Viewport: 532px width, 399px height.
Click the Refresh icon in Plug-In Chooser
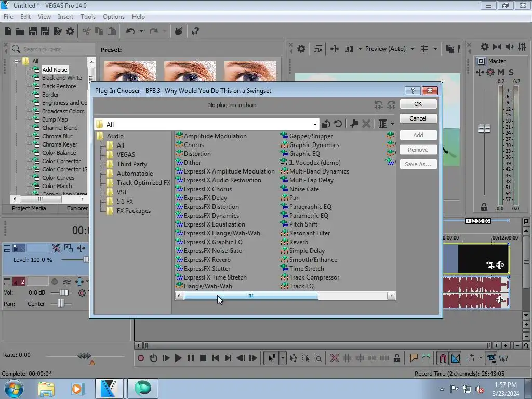(338, 124)
